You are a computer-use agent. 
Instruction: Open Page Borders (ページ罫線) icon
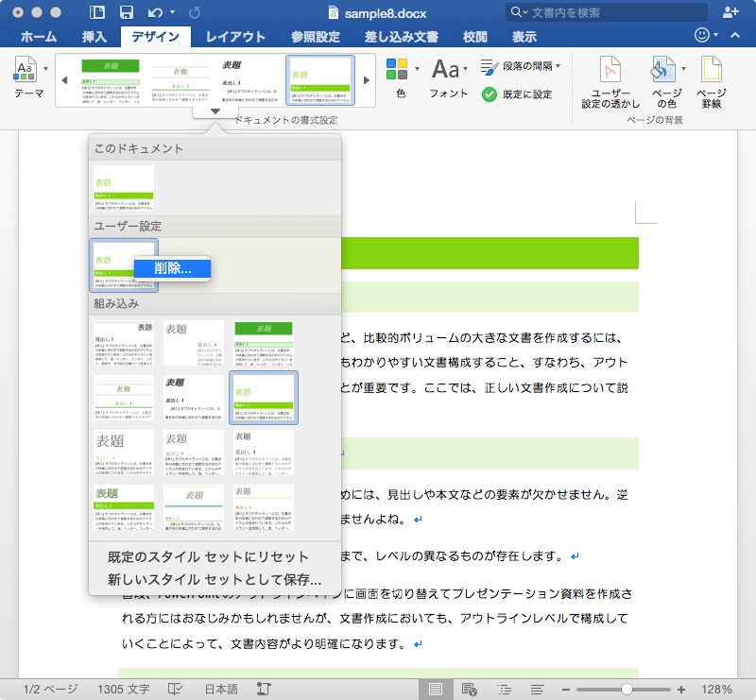[712, 69]
